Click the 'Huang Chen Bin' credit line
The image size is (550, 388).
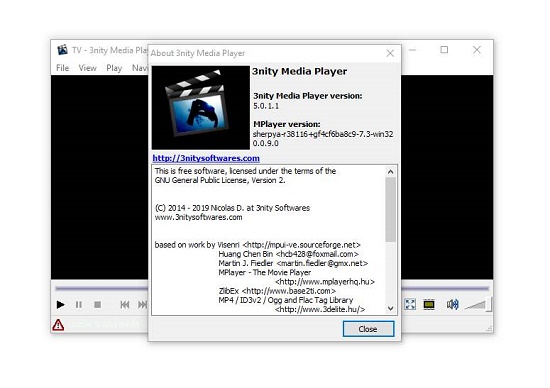tap(288, 254)
